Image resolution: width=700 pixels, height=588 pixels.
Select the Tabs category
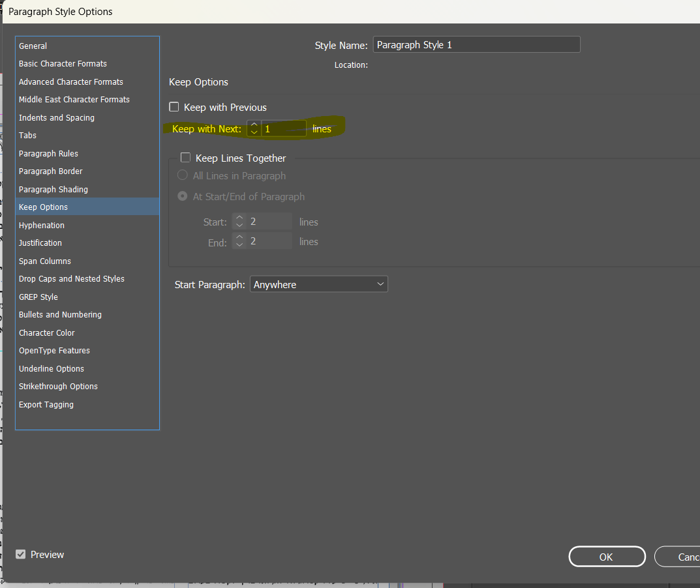tap(87, 135)
